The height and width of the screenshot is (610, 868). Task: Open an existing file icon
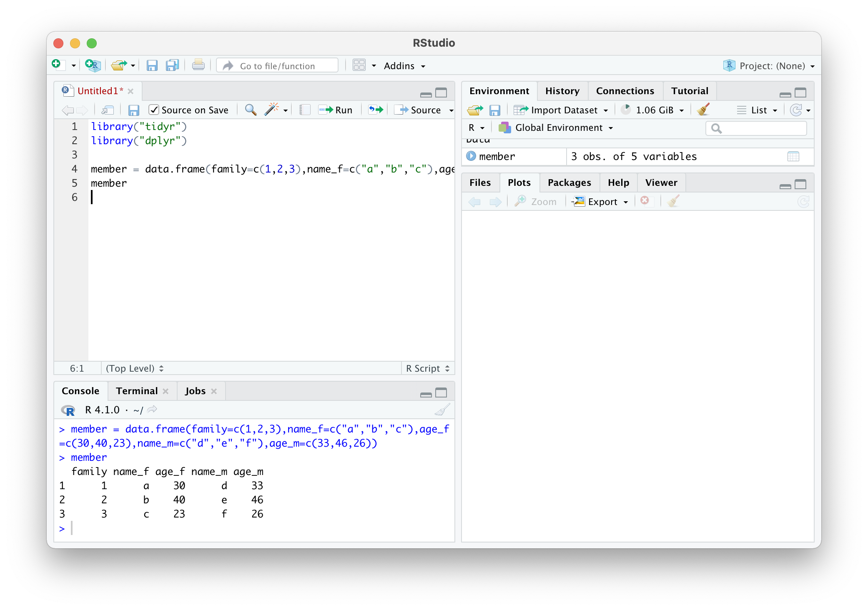point(119,65)
